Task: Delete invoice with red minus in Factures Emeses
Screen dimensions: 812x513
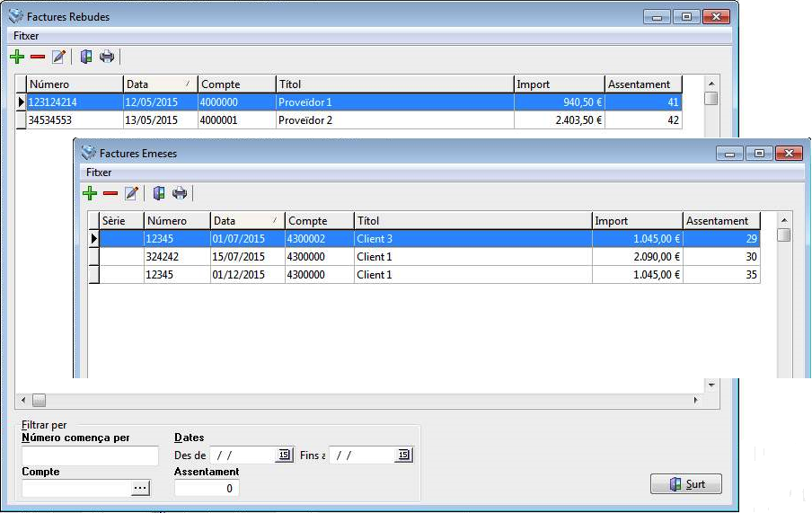Action: 110,193
